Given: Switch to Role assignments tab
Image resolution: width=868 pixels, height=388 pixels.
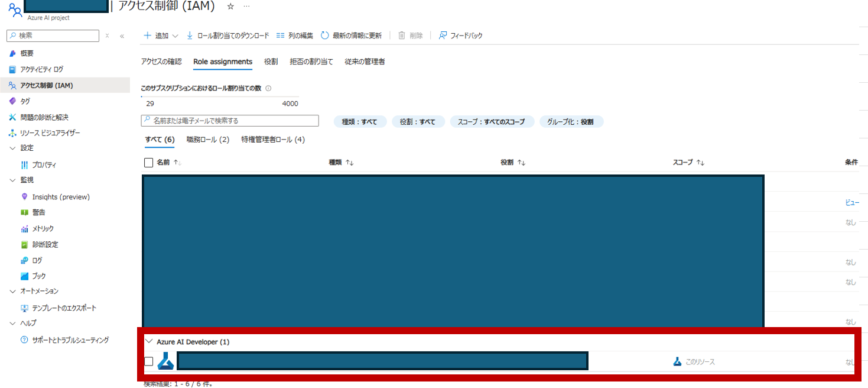Looking at the screenshot, I should tap(223, 62).
